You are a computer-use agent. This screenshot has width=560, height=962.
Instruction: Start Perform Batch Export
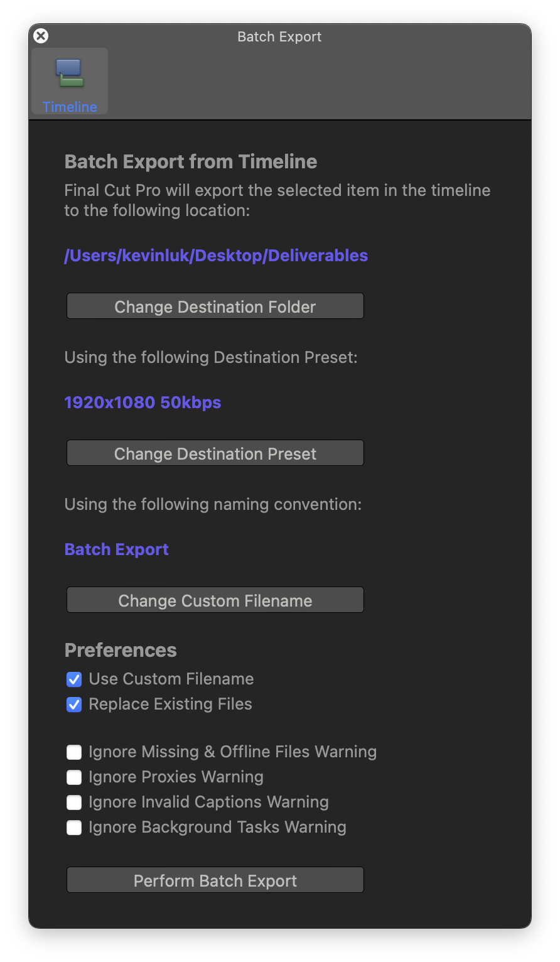[215, 880]
